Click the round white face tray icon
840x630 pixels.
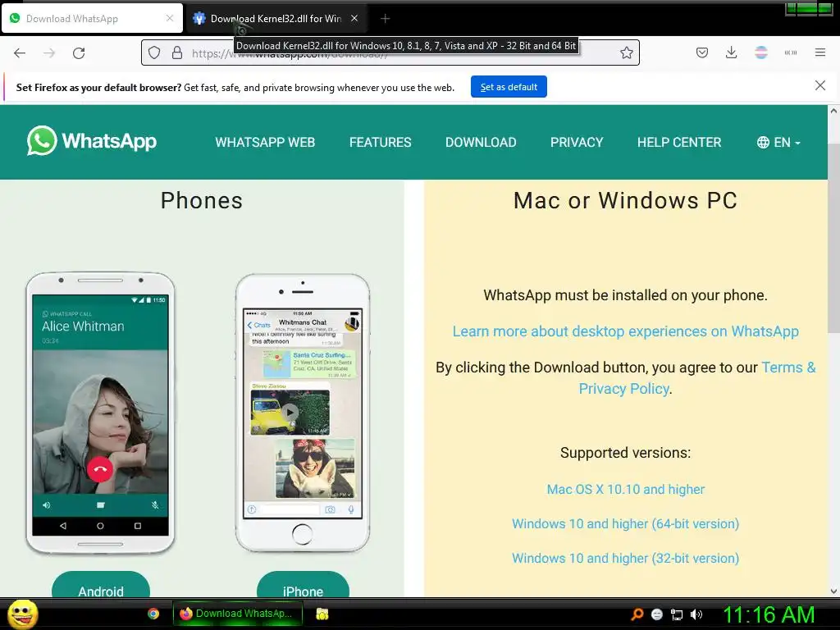657,614
